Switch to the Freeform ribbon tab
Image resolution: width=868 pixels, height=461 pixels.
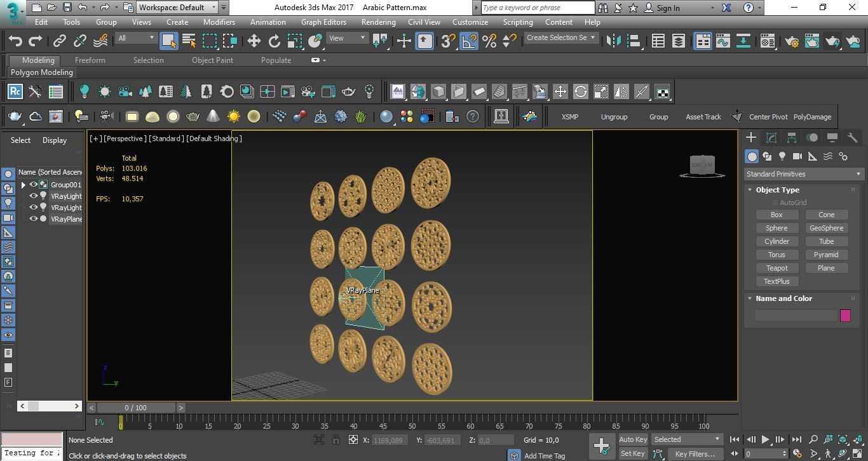90,60
